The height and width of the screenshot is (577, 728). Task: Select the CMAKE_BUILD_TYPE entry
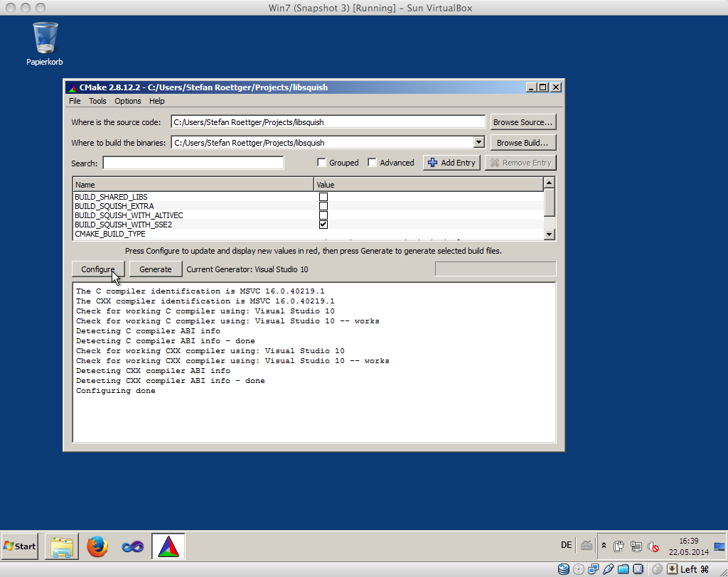110,234
